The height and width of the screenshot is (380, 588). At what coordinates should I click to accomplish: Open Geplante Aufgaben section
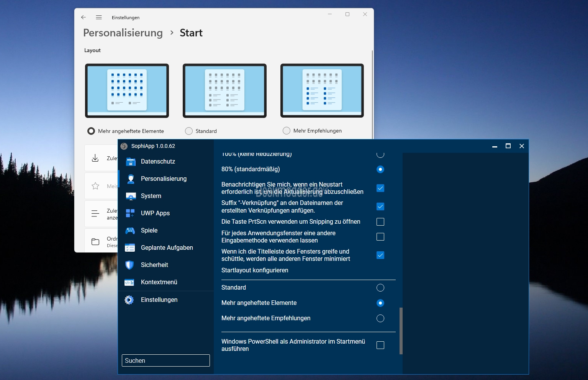coord(167,248)
